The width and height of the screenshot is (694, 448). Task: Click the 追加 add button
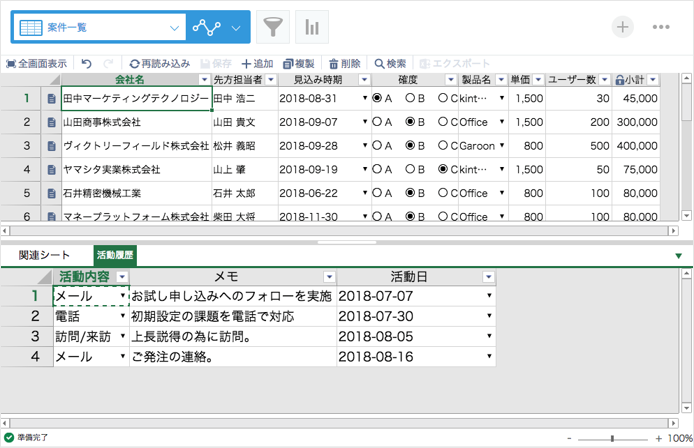pos(256,63)
